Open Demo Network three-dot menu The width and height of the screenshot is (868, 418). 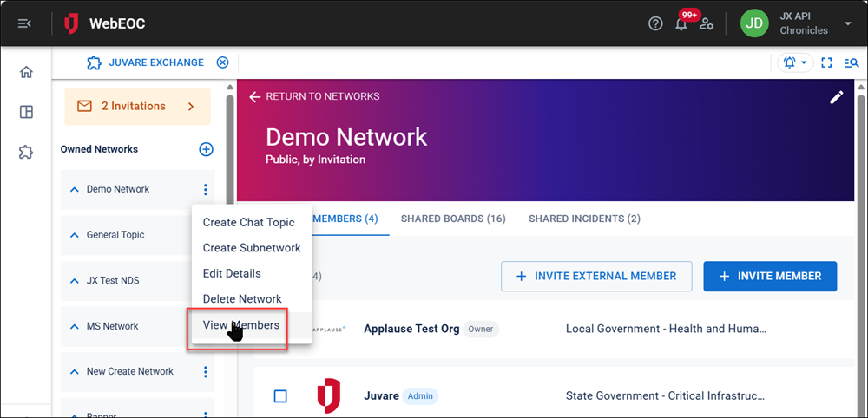point(206,190)
